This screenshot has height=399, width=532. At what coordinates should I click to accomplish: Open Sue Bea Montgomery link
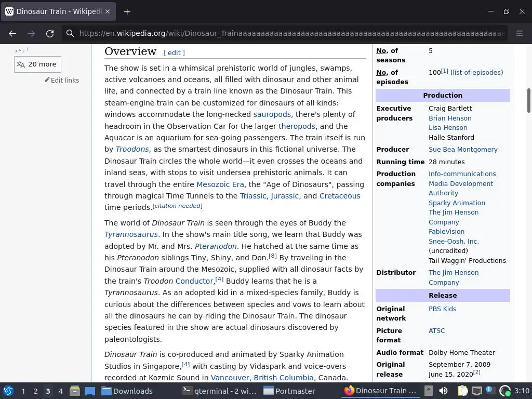click(x=463, y=149)
